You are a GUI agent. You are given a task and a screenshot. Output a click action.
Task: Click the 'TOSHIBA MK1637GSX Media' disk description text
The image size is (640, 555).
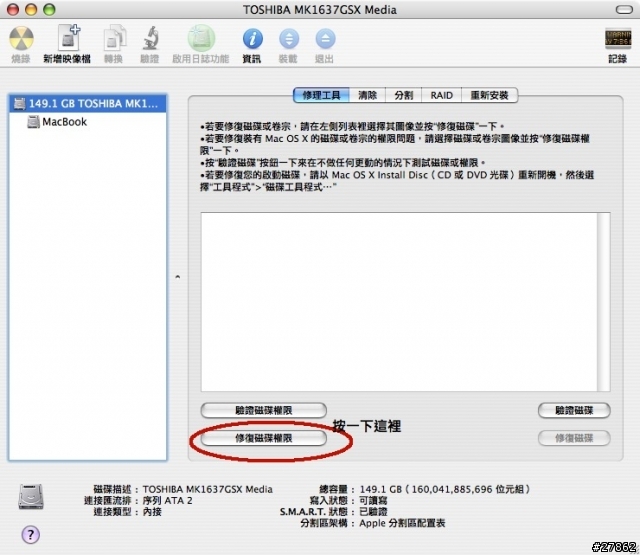click(207, 489)
